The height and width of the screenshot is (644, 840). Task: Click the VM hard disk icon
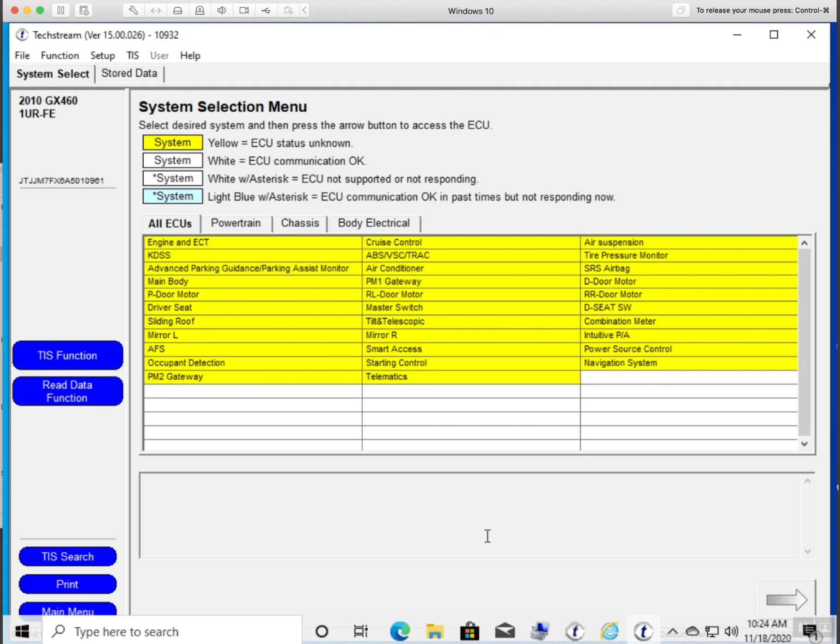177,10
